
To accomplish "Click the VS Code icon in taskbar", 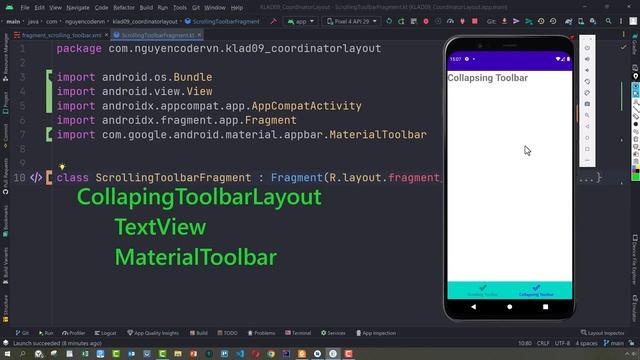I will (240, 353).
